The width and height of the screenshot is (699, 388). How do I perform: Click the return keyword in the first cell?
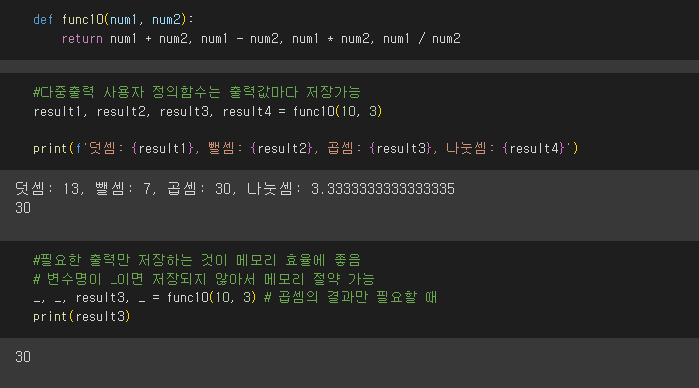coord(82,39)
